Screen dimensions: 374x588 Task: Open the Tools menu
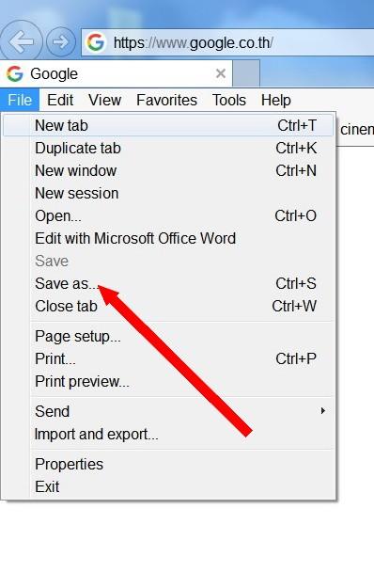tap(229, 100)
